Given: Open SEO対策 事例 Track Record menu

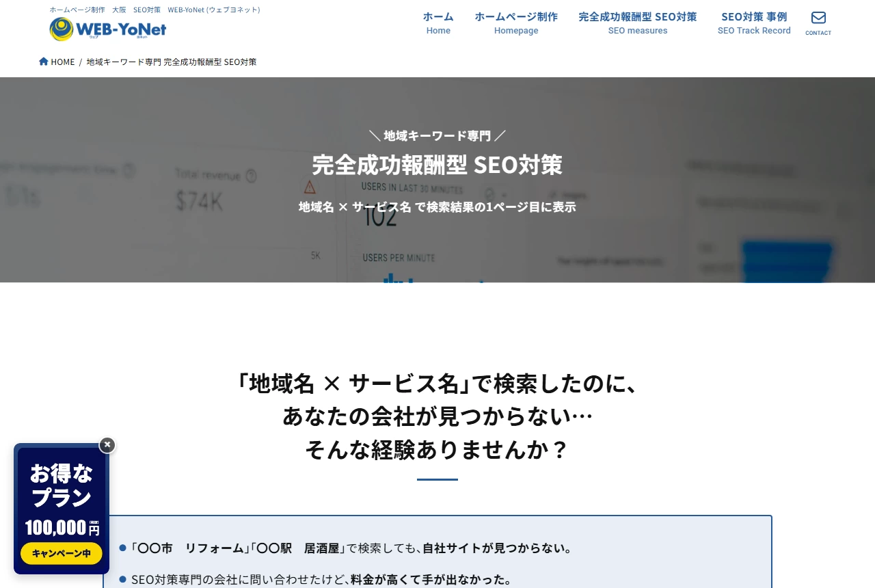Looking at the screenshot, I should (x=754, y=23).
